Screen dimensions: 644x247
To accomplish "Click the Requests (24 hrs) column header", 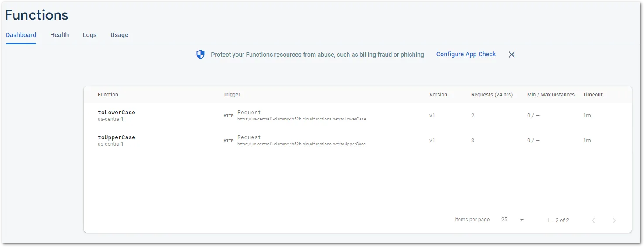I will (492, 95).
